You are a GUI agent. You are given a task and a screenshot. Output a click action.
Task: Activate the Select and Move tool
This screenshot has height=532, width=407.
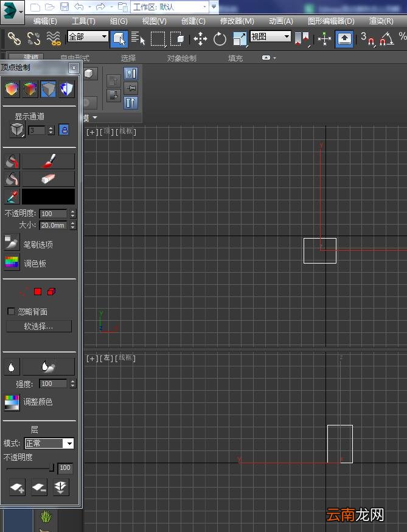(200, 39)
